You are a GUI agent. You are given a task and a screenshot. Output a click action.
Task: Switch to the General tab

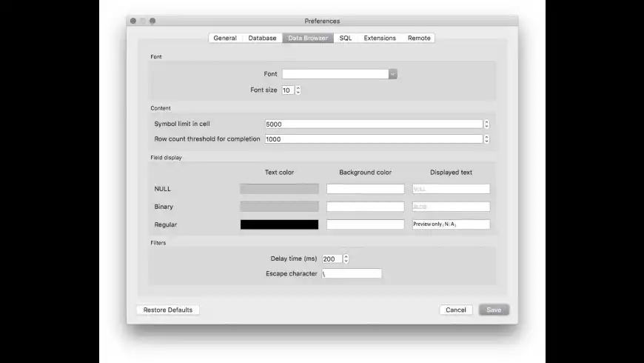click(x=225, y=38)
